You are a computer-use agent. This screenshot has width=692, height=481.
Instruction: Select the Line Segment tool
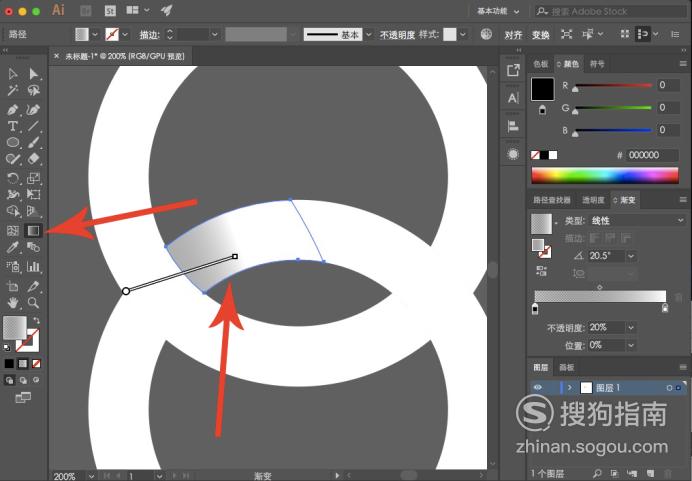pyautogui.click(x=34, y=126)
